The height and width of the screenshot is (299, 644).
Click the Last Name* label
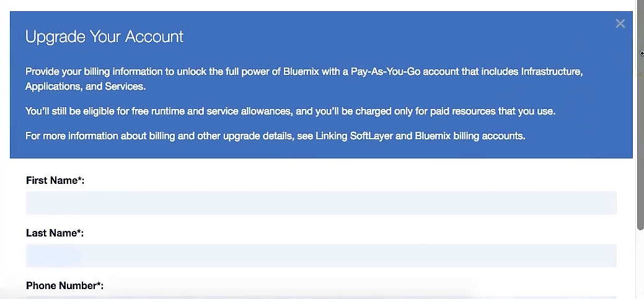[55, 233]
